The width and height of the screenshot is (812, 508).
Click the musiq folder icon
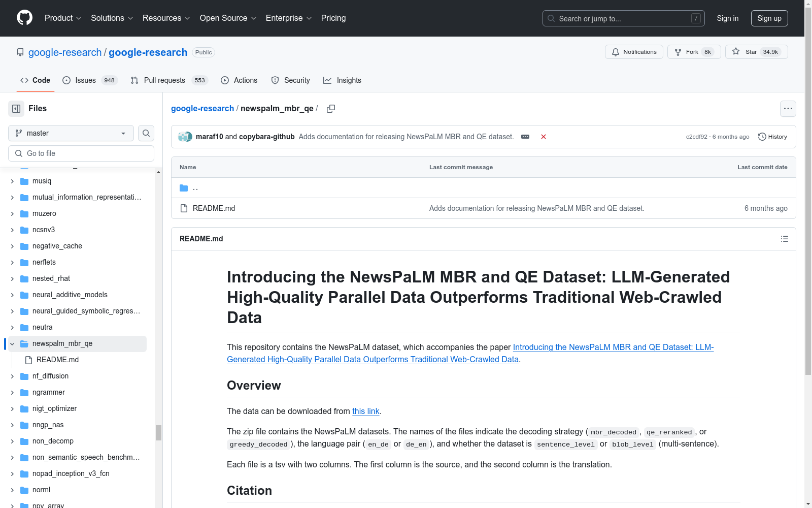coord(24,181)
